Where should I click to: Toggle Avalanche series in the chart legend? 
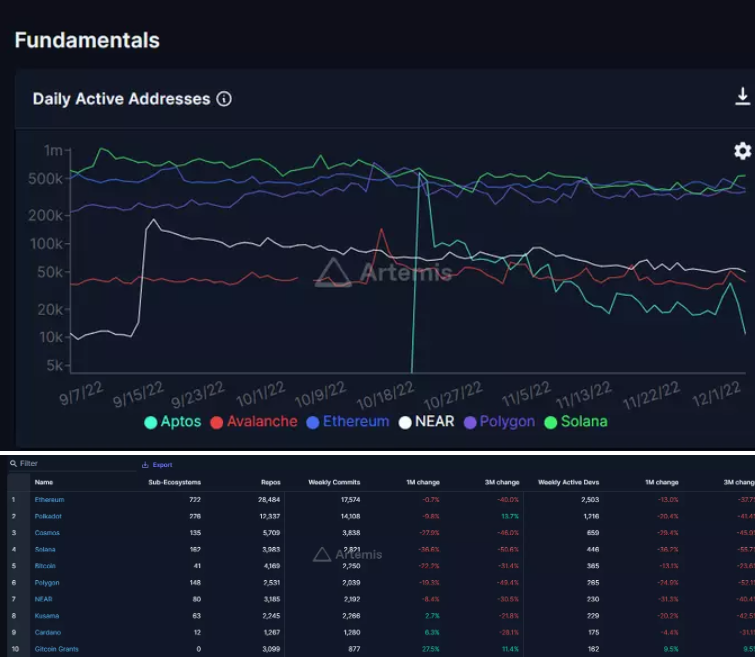point(254,421)
